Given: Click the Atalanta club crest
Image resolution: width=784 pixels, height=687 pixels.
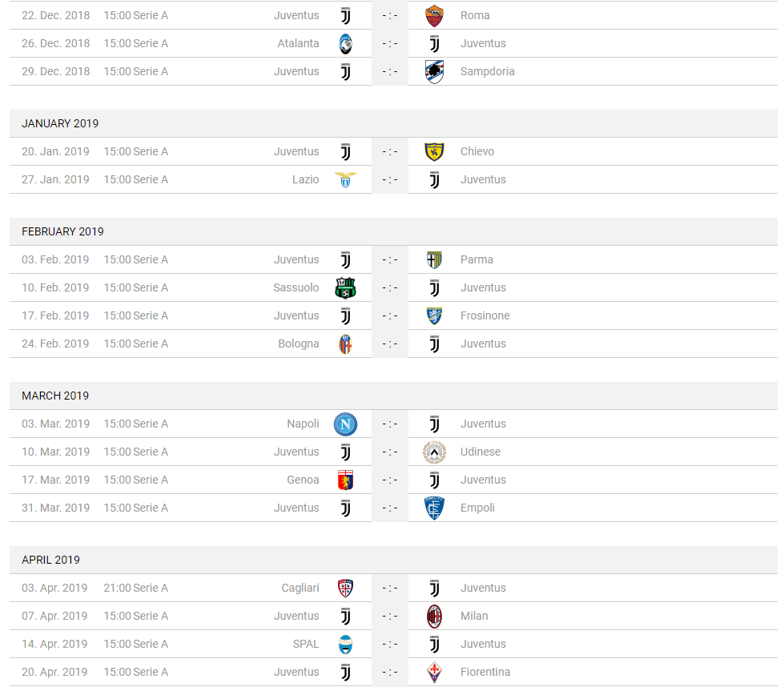Looking at the screenshot, I should 345,43.
